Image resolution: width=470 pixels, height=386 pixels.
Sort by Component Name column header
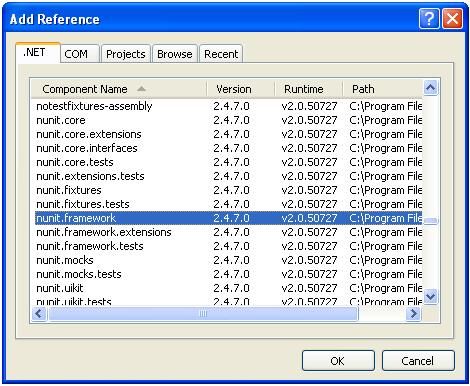pyautogui.click(x=119, y=89)
